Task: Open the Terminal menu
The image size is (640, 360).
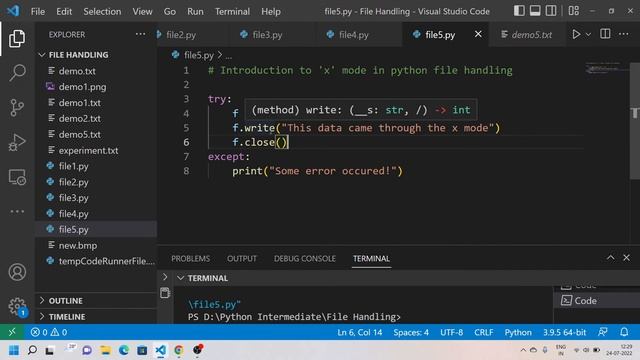Action: (x=232, y=11)
